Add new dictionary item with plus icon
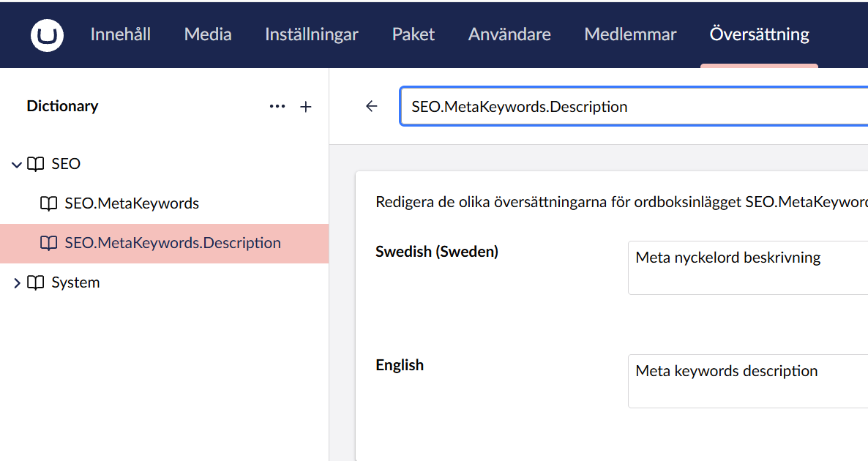Image resolution: width=868 pixels, height=461 pixels. [x=306, y=107]
